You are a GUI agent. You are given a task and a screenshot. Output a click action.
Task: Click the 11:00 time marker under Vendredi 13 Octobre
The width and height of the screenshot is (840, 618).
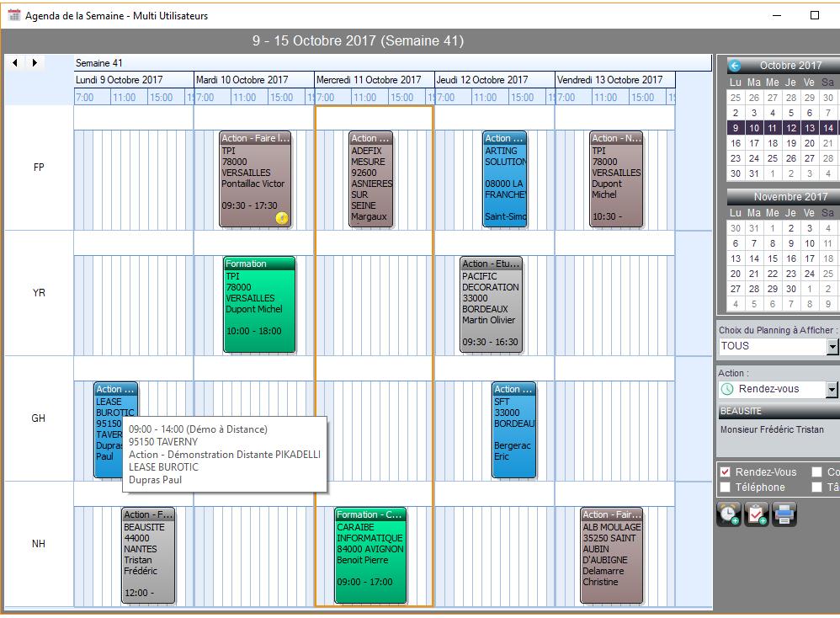(x=605, y=98)
